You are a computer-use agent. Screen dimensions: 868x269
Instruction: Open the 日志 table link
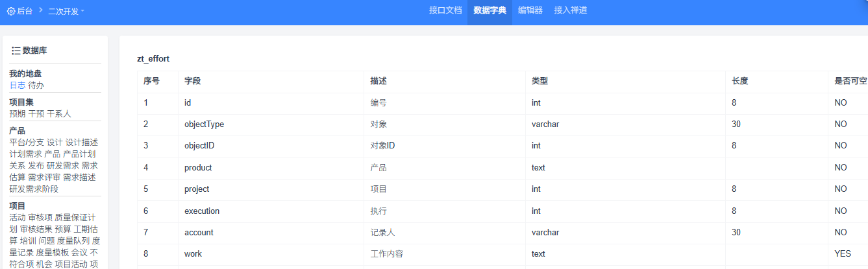(18, 86)
